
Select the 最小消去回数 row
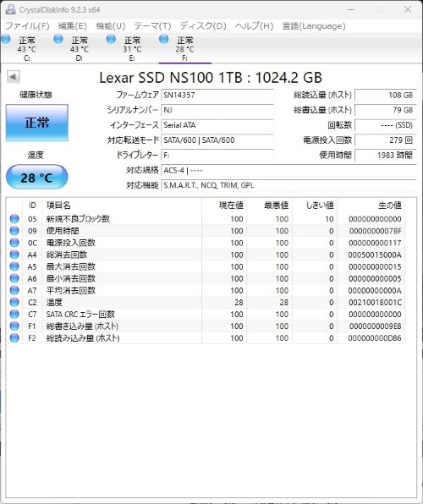click(206, 278)
